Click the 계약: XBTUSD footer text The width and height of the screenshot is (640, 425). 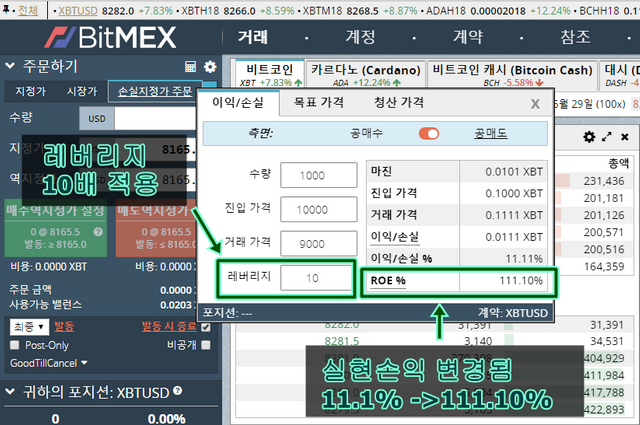[513, 313]
